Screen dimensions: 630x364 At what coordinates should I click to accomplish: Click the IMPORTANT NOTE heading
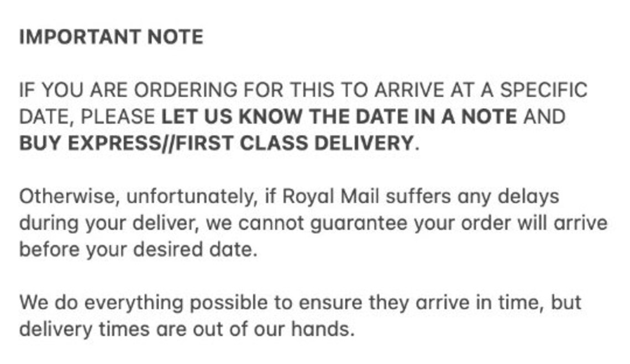(x=111, y=37)
